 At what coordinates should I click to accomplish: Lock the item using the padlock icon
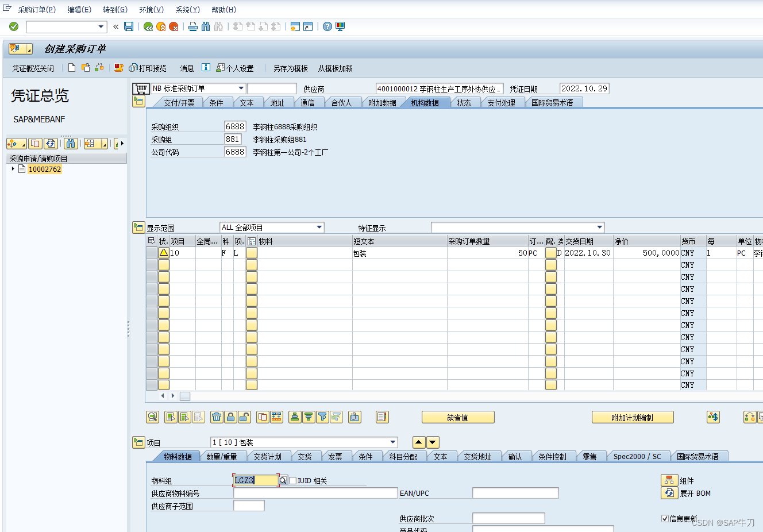click(x=229, y=417)
